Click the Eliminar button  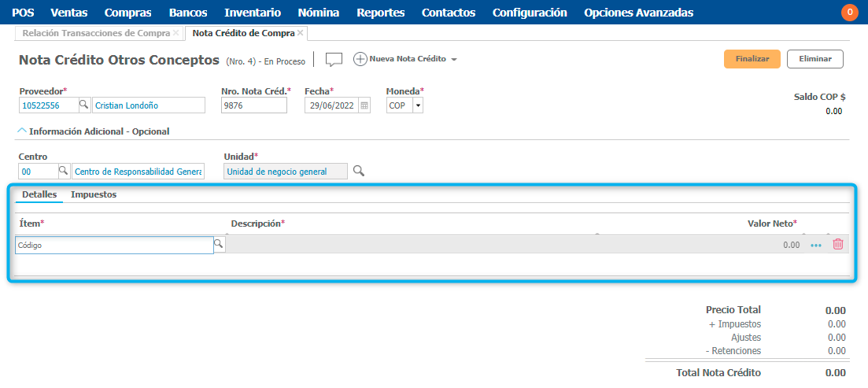click(815, 59)
